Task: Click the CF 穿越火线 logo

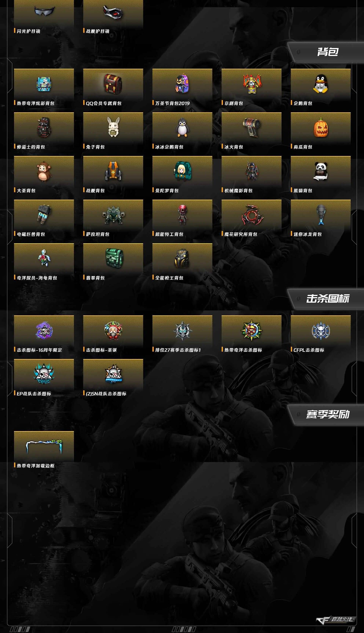Action: coord(335,620)
